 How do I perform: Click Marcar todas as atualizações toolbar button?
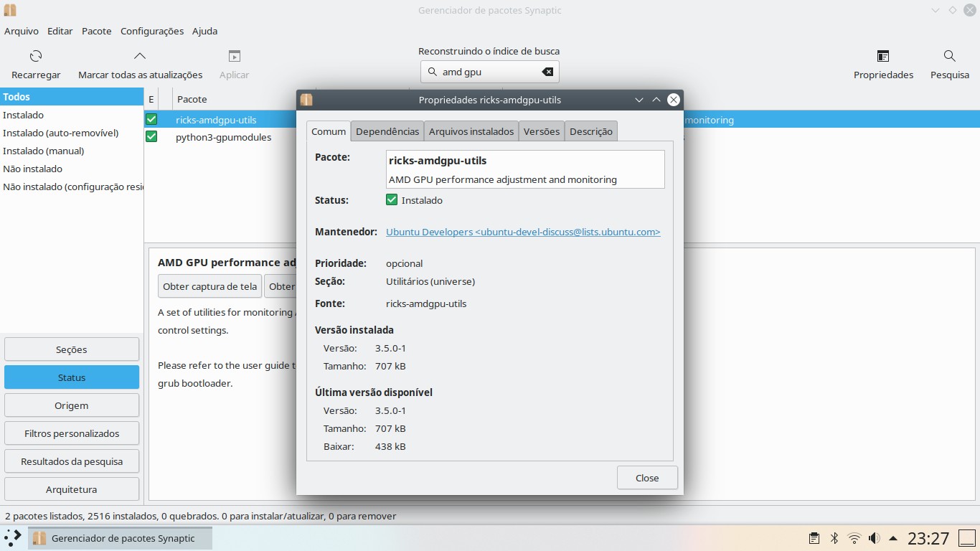click(140, 65)
